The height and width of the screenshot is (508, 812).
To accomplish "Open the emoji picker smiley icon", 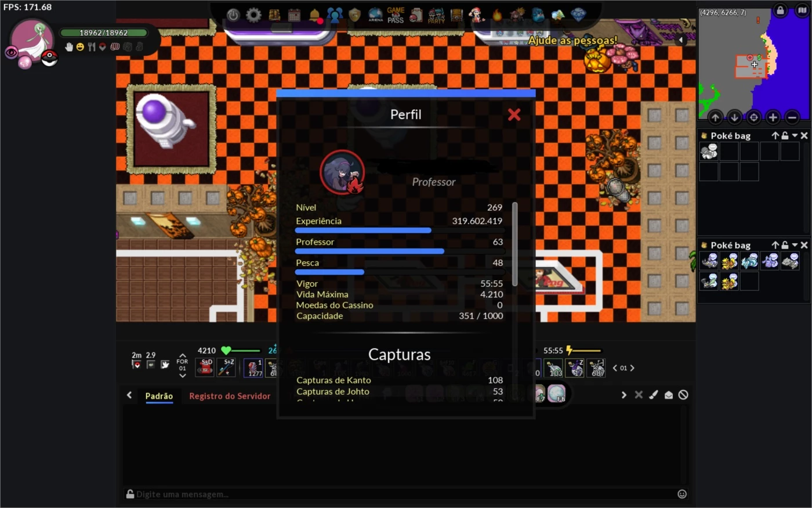I will coord(682,494).
